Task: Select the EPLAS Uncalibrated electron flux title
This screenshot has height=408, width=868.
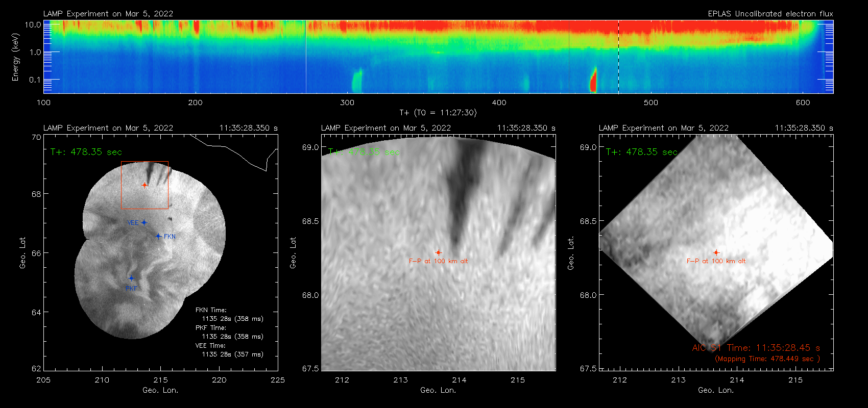Action: pos(770,14)
